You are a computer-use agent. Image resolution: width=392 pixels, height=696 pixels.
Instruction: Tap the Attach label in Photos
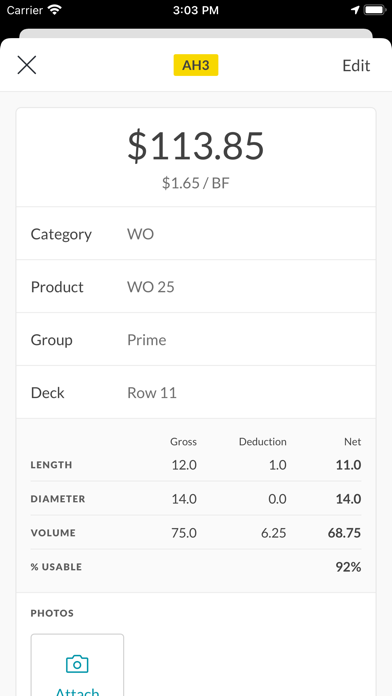click(77, 692)
